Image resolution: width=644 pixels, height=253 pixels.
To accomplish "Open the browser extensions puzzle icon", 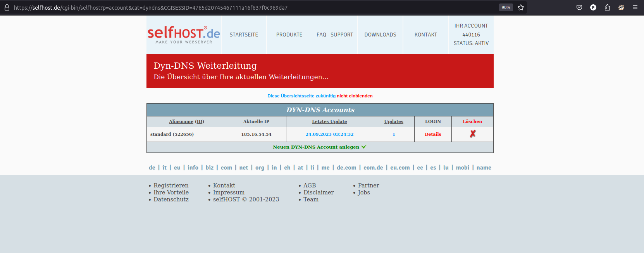I will click(607, 7).
